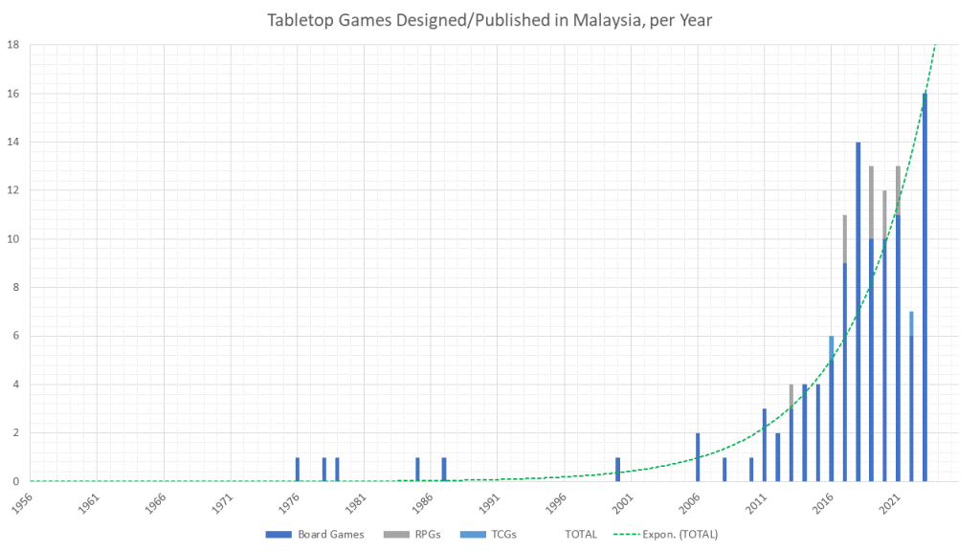Image resolution: width=980 pixels, height=551 pixels.
Task: Click the light blue TCGs legend swatch
Action: pyautogui.click(x=467, y=534)
